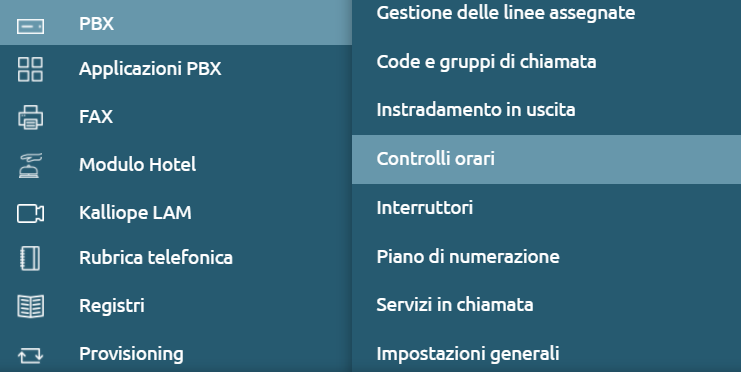The height and width of the screenshot is (372, 741).
Task: Click the PBX server icon
Action: pyautogui.click(x=30, y=26)
